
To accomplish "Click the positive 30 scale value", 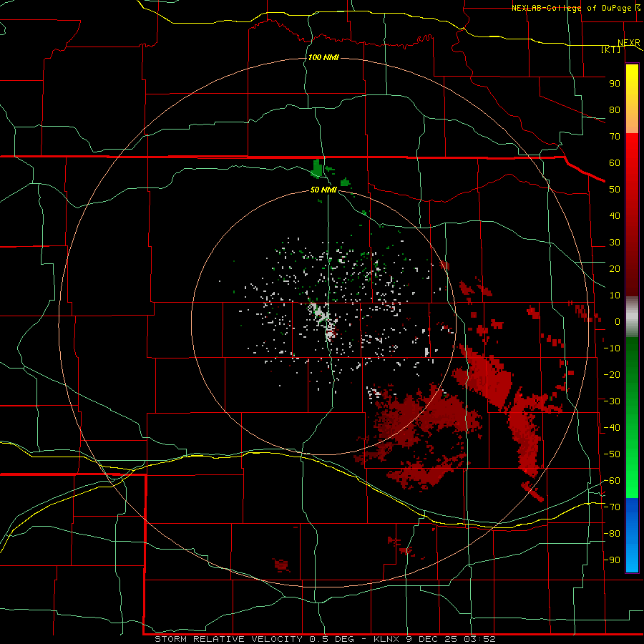I will tap(615, 243).
